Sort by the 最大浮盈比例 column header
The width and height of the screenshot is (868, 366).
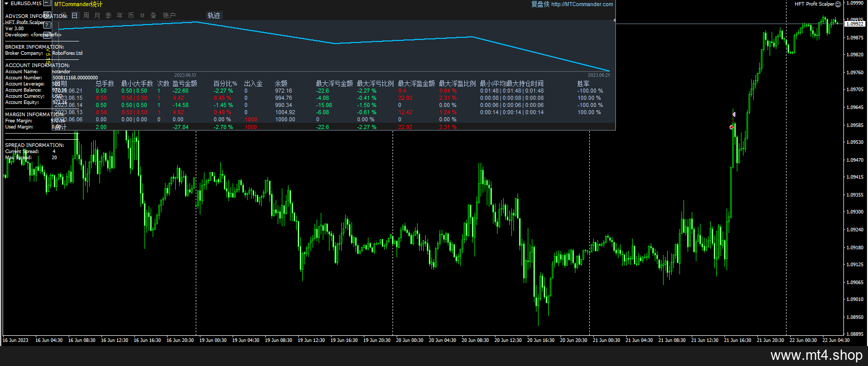tap(457, 83)
